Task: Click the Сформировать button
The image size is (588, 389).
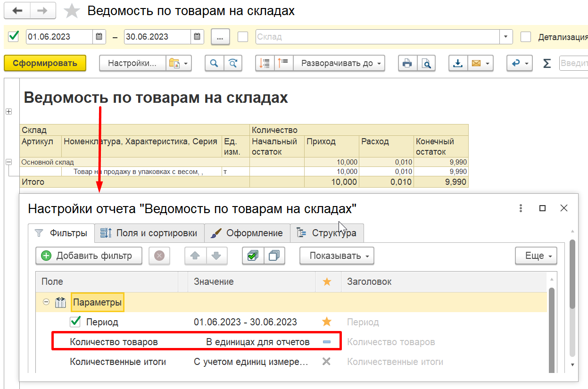Action: 45,63
